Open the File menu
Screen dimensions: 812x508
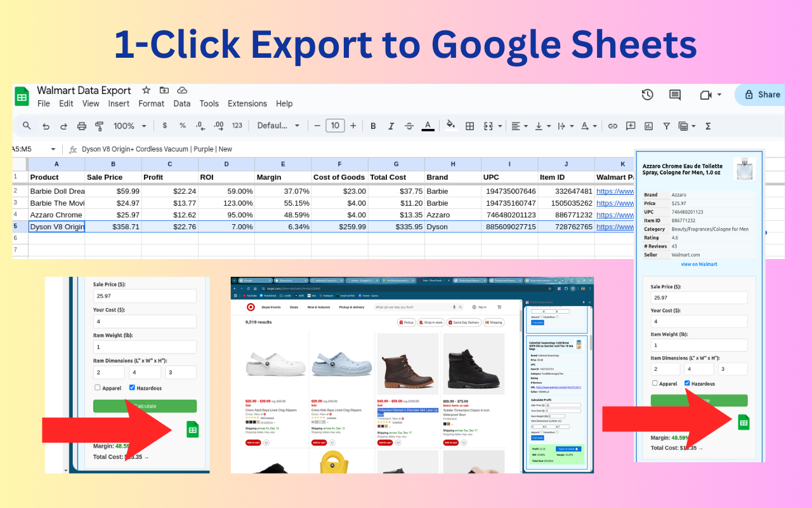pyautogui.click(x=44, y=104)
